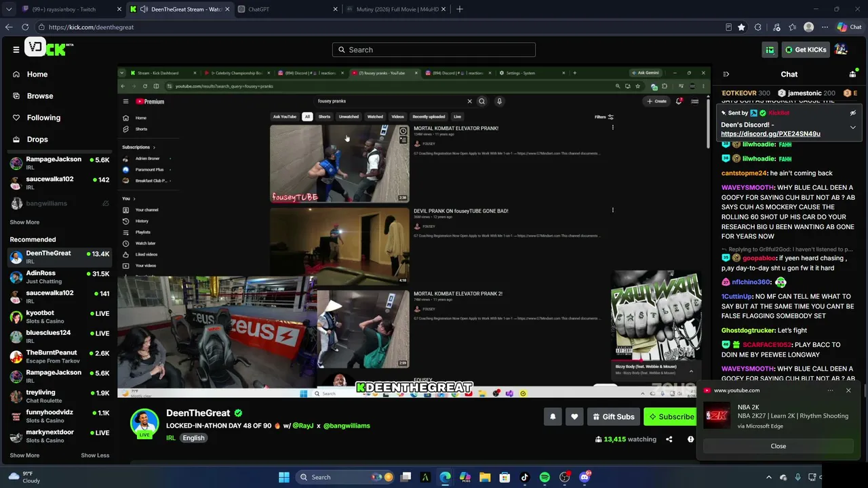
Task: Show more followed channels
Action: click(24, 222)
